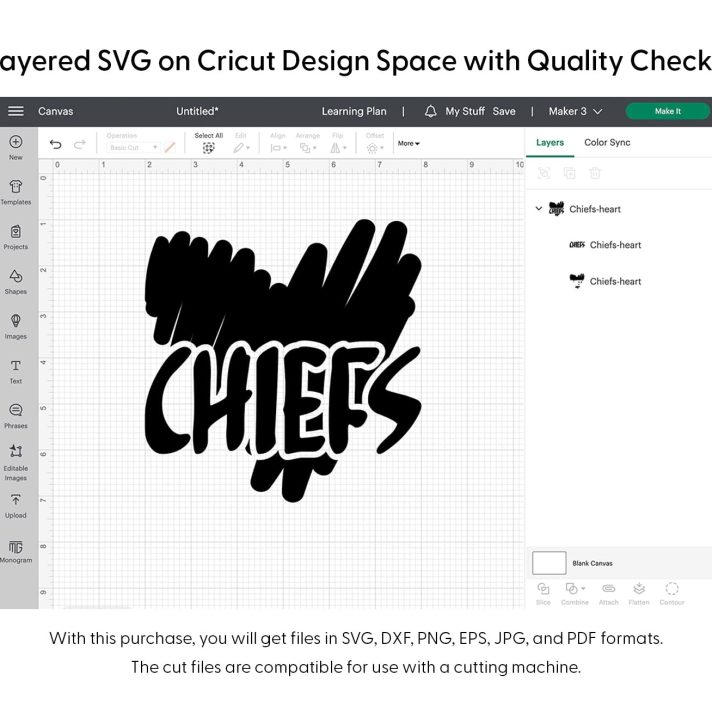Redo the last action

(x=80, y=144)
